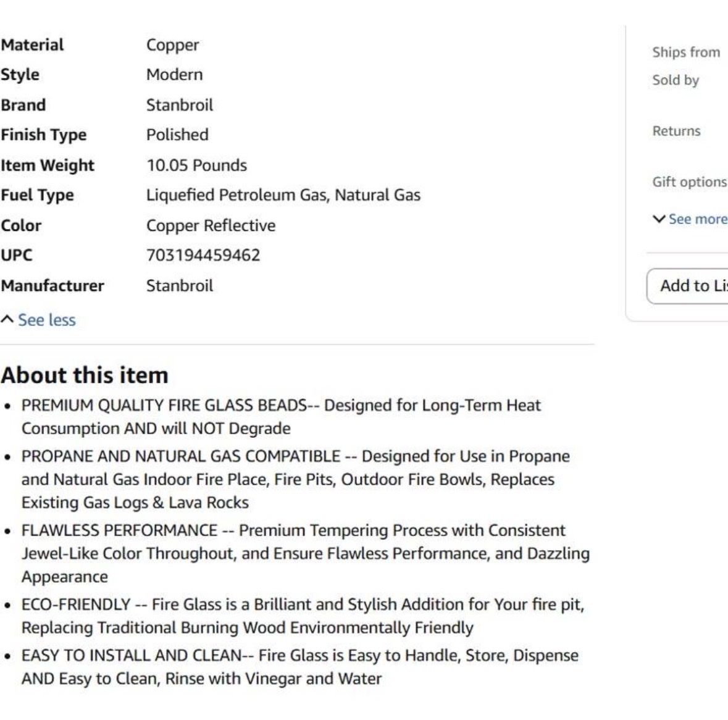Select the UPC number 703194459462
728x720 pixels.
click(x=203, y=255)
